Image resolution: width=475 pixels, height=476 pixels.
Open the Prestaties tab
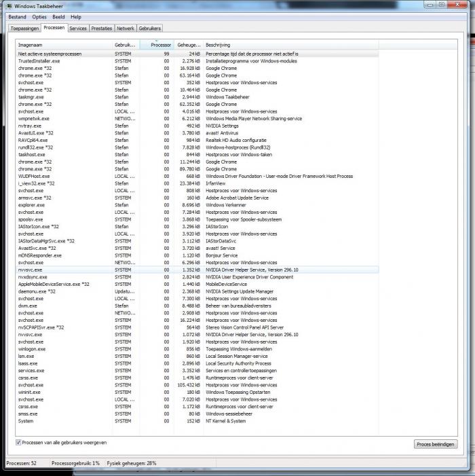(102, 29)
